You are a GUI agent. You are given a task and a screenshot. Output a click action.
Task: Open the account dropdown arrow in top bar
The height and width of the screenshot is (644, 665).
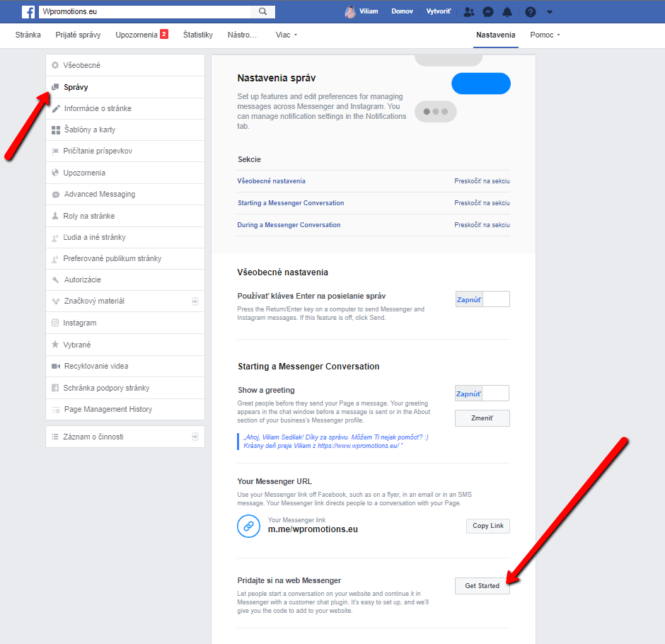pos(550,12)
